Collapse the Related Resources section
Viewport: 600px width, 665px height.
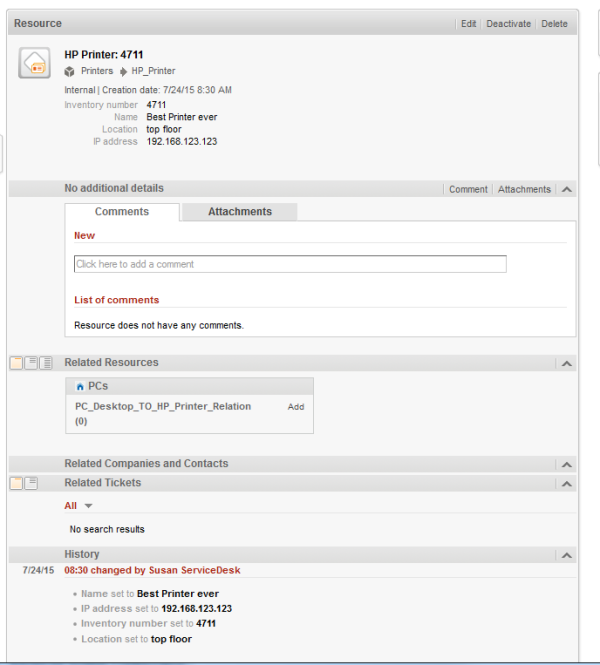566,364
